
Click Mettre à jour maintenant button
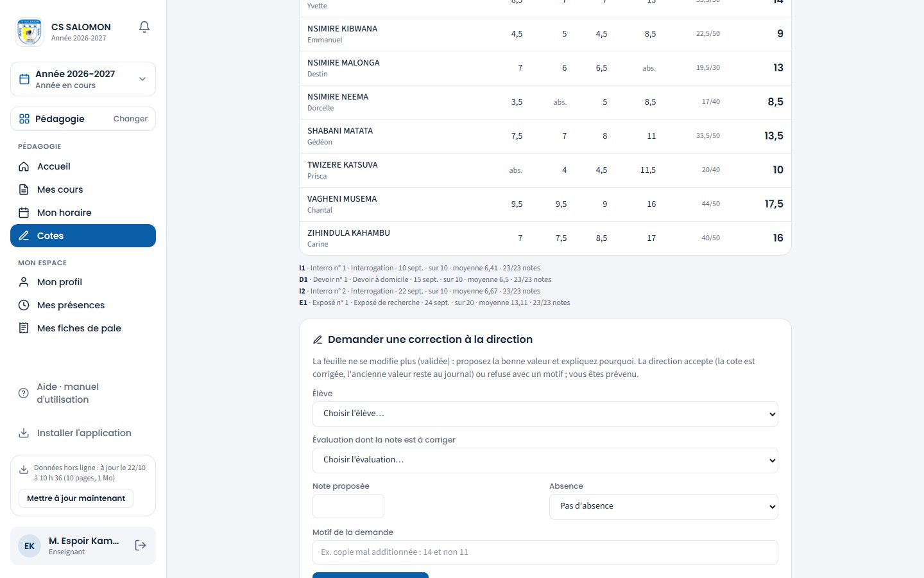click(x=76, y=498)
